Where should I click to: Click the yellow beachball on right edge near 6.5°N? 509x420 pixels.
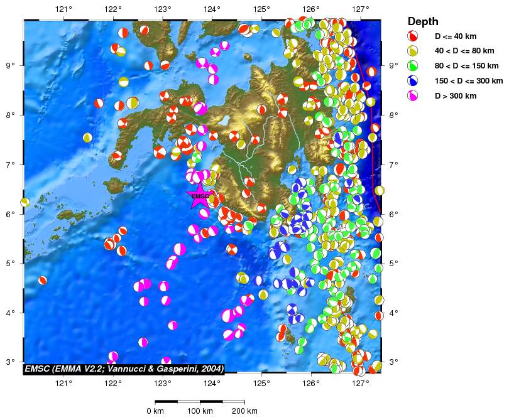point(380,190)
